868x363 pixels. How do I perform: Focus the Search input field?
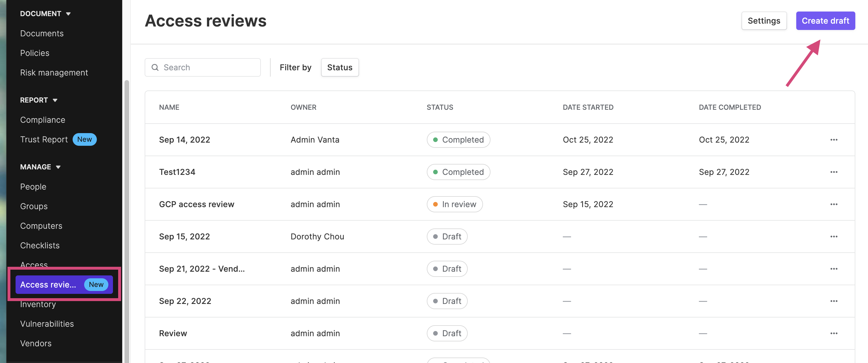203,67
